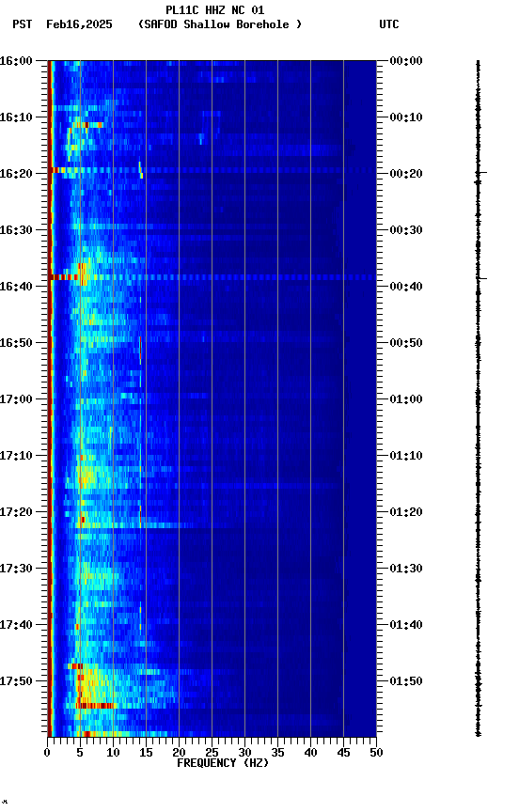Click the broadband horizontal streak near 16:38
Image resolution: width=519 pixels, height=812 pixels.
212,277
